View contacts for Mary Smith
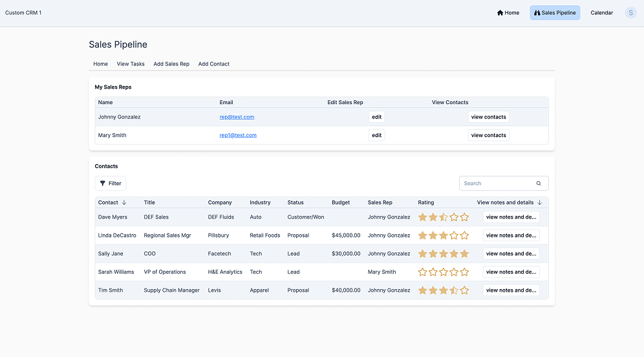The width and height of the screenshot is (644, 357). click(488, 135)
